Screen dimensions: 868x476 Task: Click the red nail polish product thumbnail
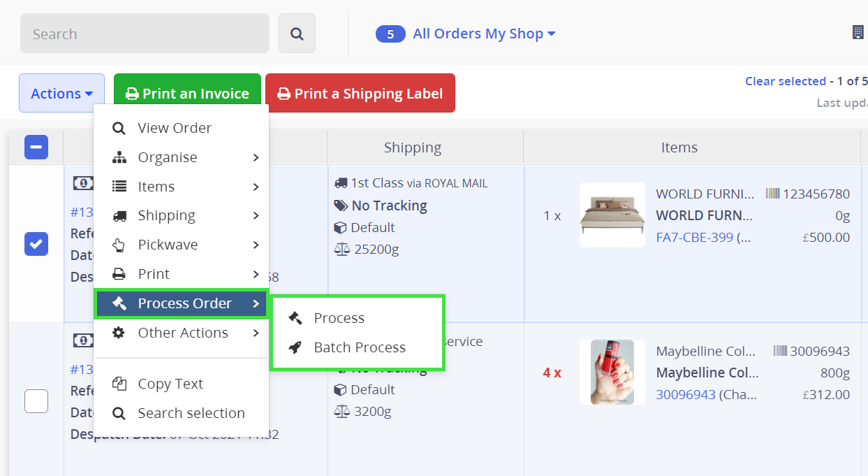[612, 372]
